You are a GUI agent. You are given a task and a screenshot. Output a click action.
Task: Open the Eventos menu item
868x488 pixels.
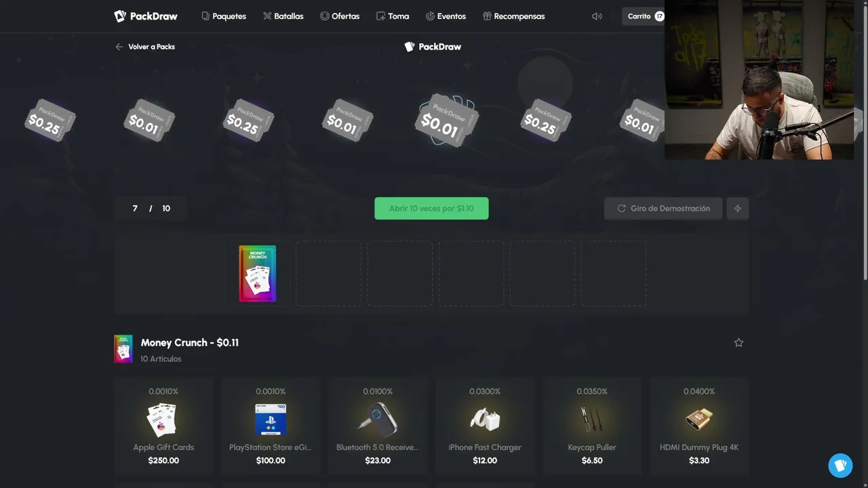(x=446, y=16)
